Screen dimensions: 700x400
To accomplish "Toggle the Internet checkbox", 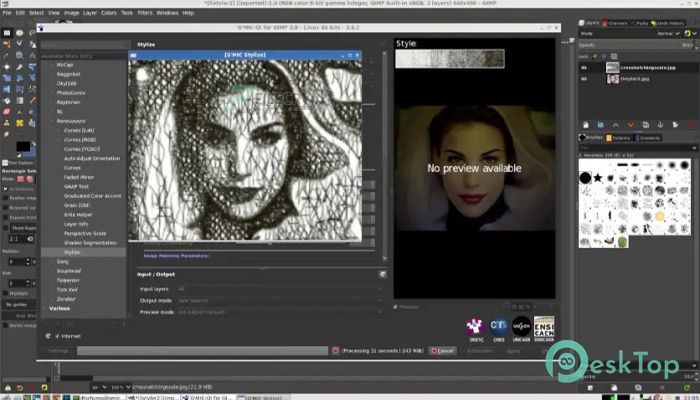I will click(57, 336).
